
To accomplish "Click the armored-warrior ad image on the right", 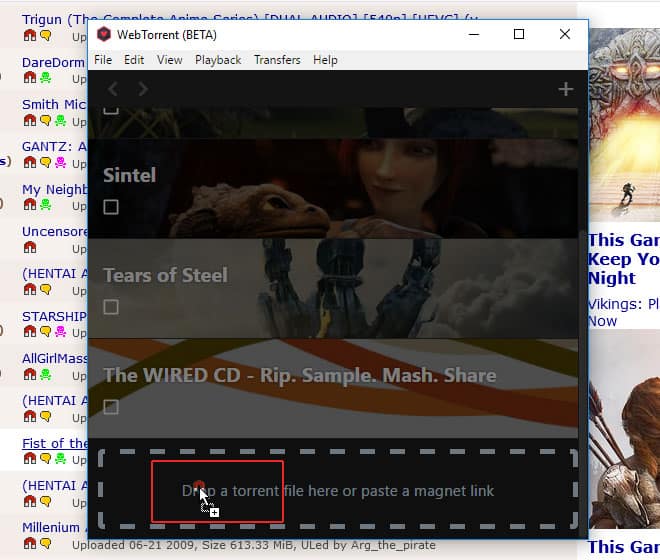I will [624, 125].
